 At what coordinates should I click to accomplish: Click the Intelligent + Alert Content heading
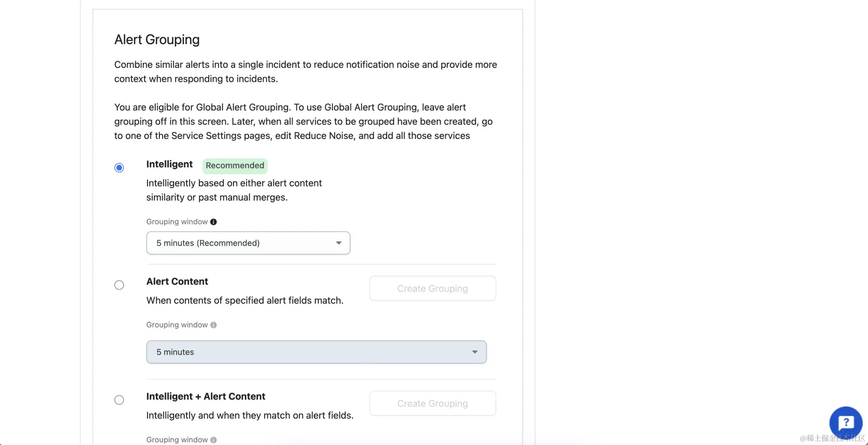coord(206,396)
